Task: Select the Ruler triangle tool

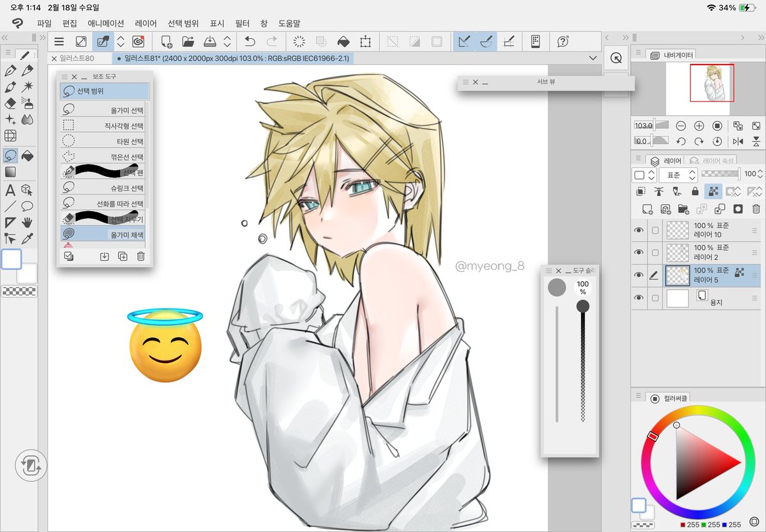Action: tap(10, 222)
